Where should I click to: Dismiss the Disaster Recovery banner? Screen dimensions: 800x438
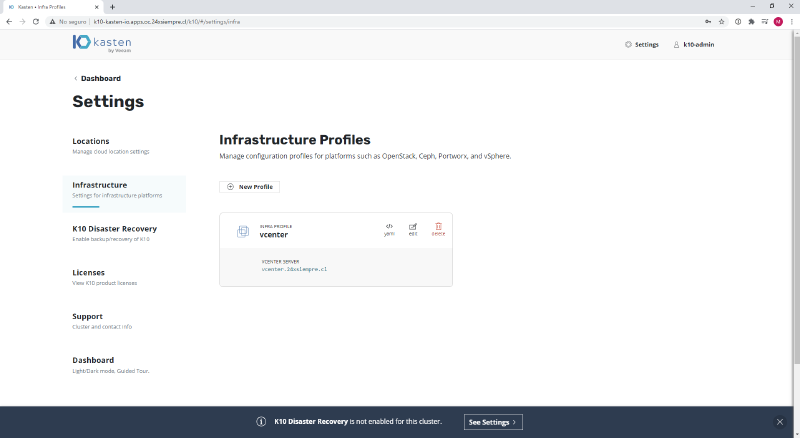(x=780, y=422)
